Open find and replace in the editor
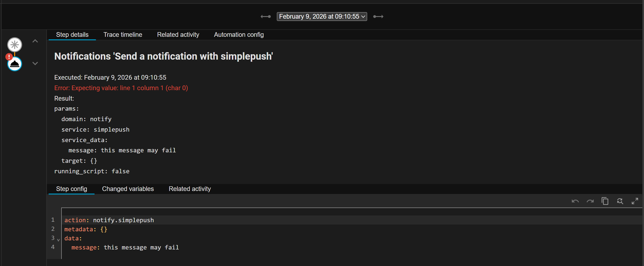Viewport: 644px width, 266px height. 620,201
